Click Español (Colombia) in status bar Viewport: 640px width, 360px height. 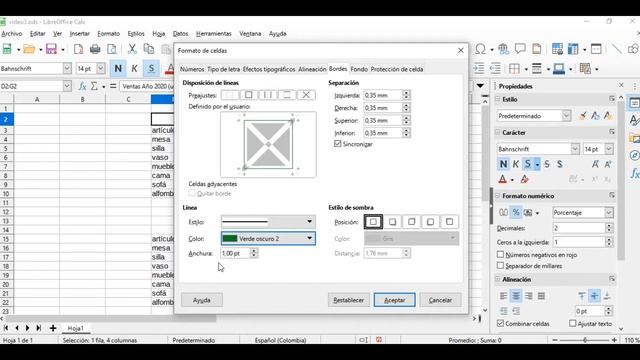[280, 340]
